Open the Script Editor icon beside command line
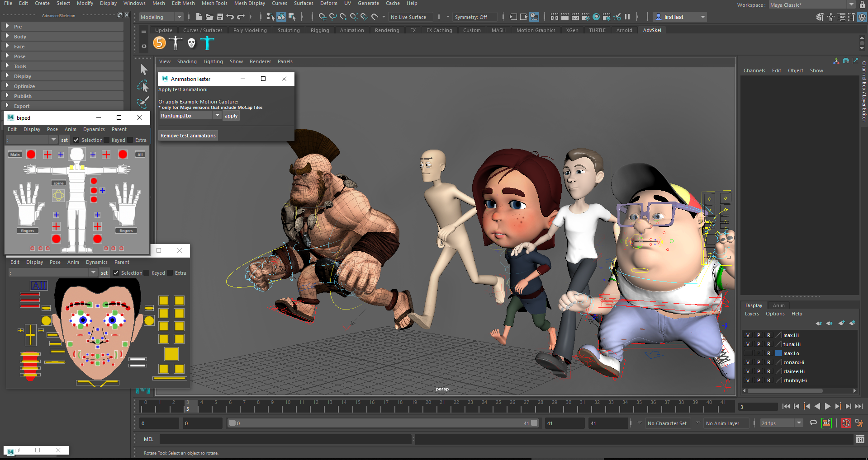This screenshot has height=460, width=868. (x=860, y=439)
